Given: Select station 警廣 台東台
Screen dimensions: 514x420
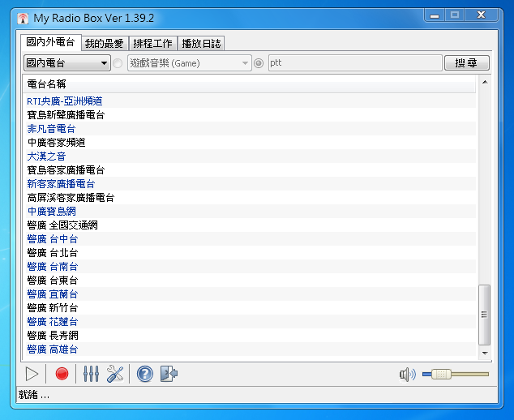Looking at the screenshot, I should pos(250,280).
